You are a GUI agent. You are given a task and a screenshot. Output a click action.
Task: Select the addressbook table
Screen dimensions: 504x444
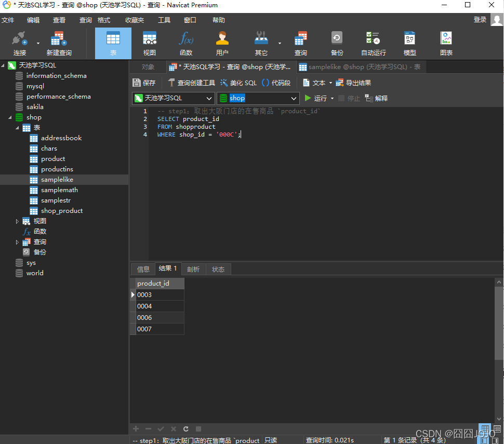(61, 138)
